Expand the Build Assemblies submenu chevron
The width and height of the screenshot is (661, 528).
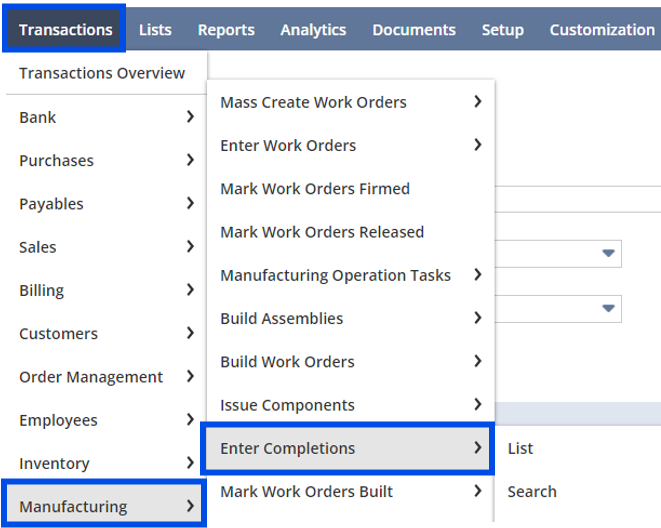point(478,318)
